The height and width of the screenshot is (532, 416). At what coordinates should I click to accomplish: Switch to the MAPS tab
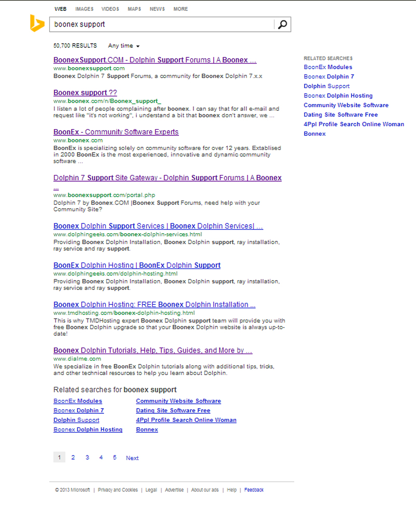(134, 9)
